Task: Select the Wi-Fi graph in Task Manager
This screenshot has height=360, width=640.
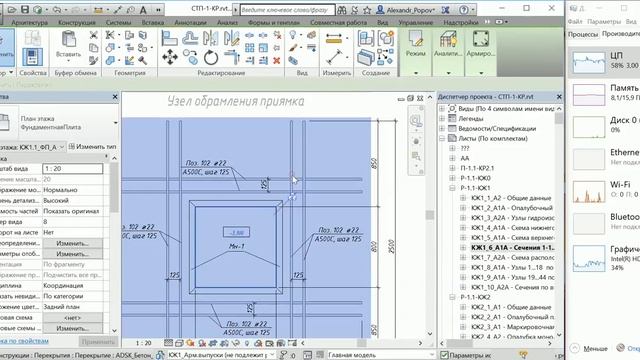Action: click(589, 191)
